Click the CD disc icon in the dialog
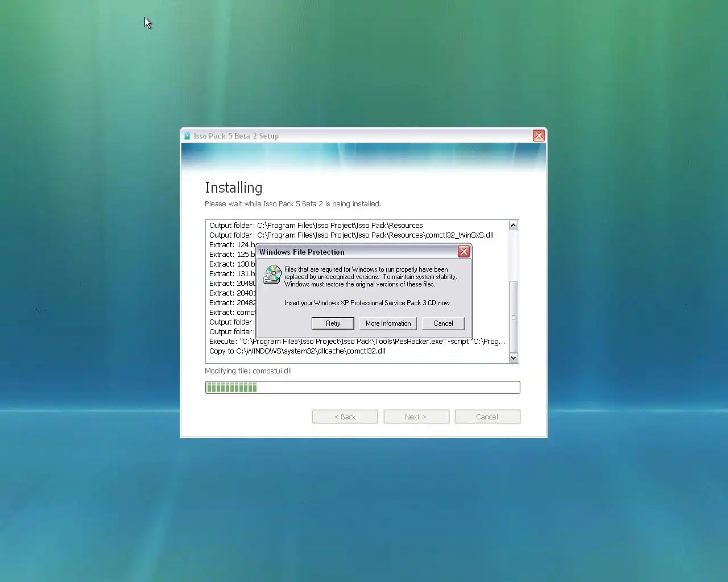The image size is (728, 582). pos(272,275)
